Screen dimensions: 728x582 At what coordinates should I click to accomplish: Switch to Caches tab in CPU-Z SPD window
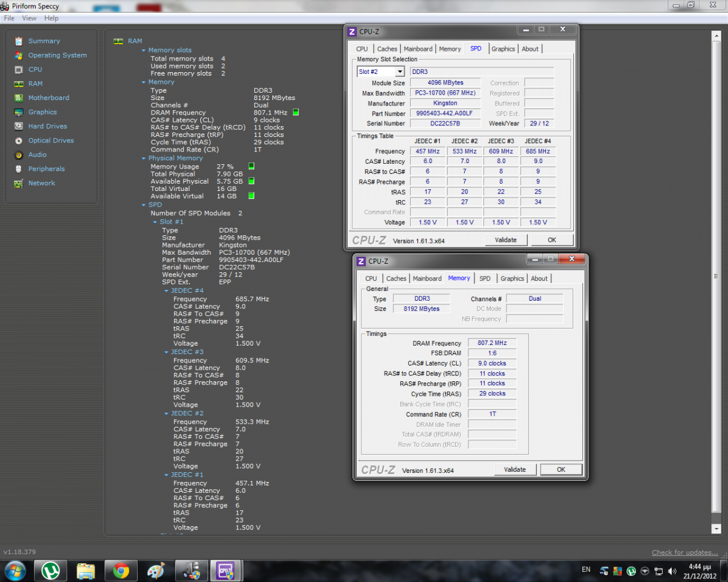(387, 49)
